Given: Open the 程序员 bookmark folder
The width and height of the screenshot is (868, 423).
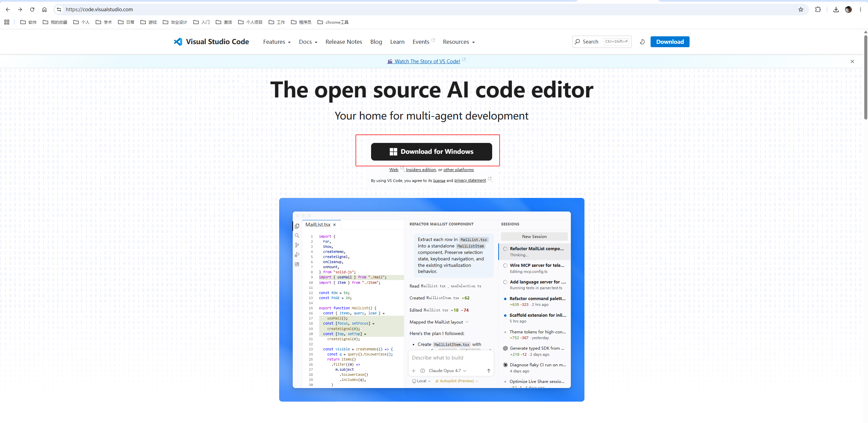Looking at the screenshot, I should coord(301,22).
